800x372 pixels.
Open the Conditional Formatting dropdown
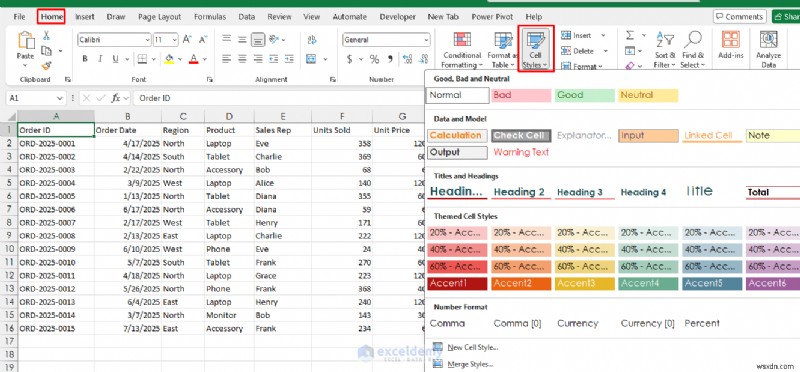point(462,49)
